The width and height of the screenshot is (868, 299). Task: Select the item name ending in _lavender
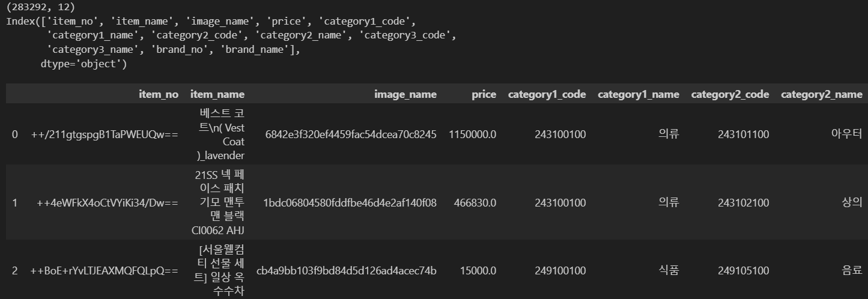(222, 134)
